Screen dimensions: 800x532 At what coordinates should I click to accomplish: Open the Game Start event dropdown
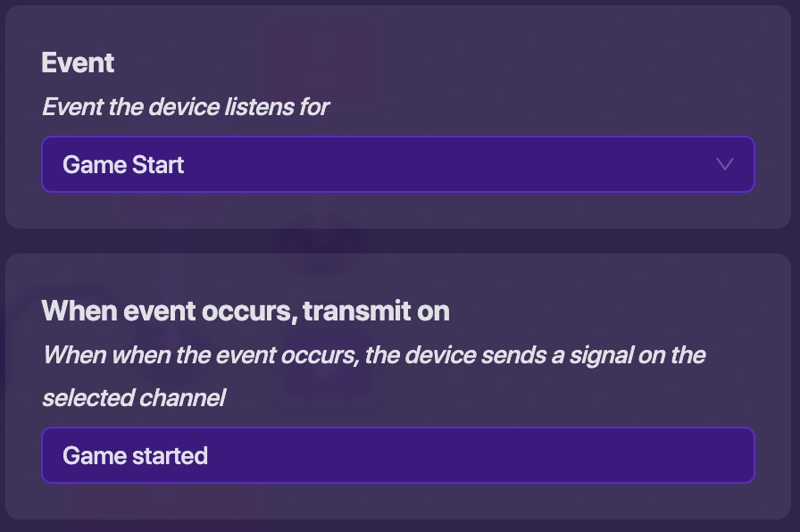click(x=397, y=164)
